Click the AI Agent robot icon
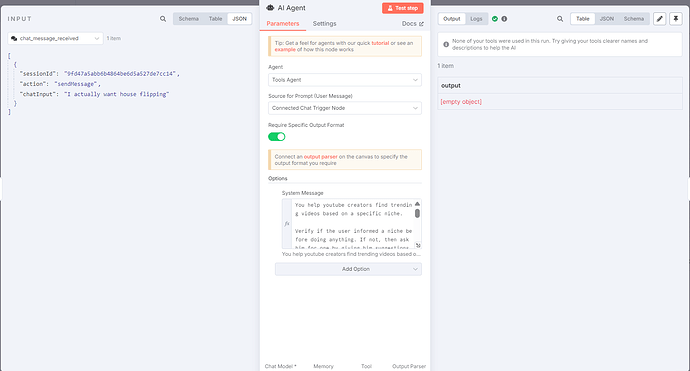The width and height of the screenshot is (690, 371). pyautogui.click(x=270, y=7)
